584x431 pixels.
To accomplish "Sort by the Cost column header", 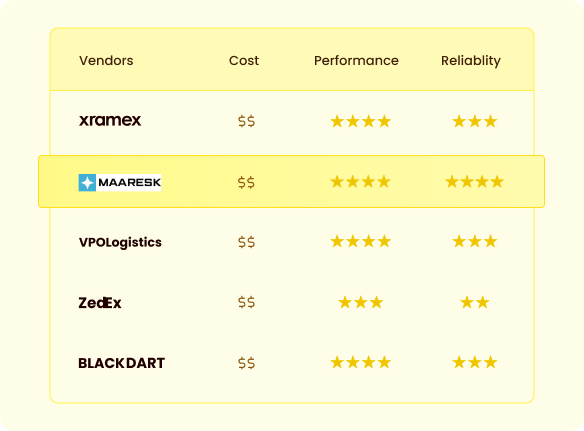I will [244, 60].
